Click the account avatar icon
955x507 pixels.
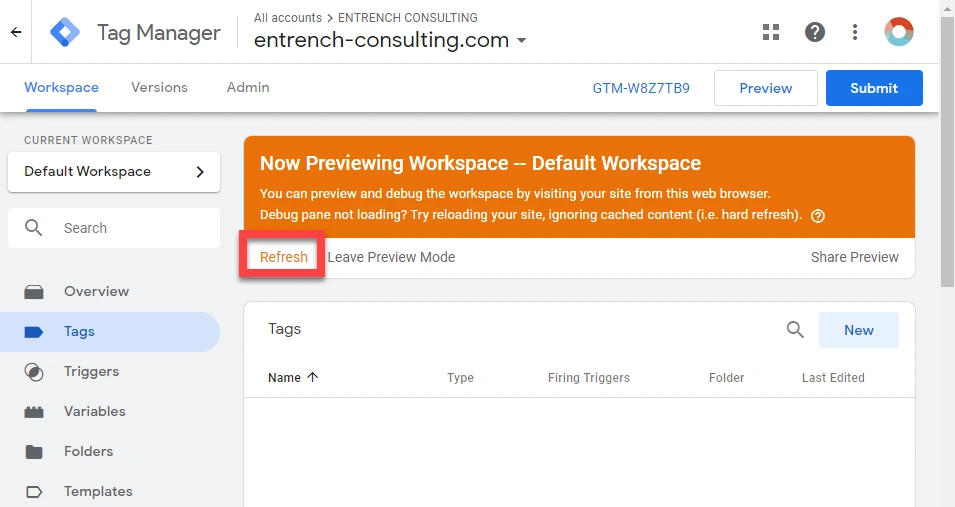pos(899,32)
